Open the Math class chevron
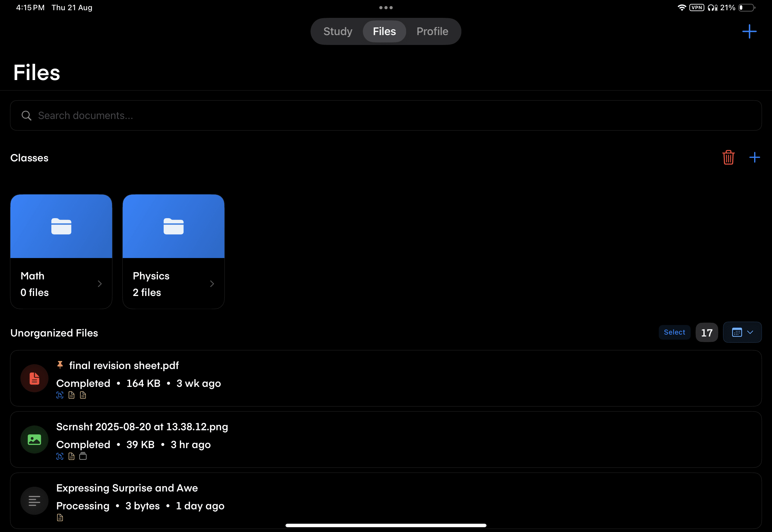Screen dimensions: 772x532 pyautogui.click(x=100, y=284)
